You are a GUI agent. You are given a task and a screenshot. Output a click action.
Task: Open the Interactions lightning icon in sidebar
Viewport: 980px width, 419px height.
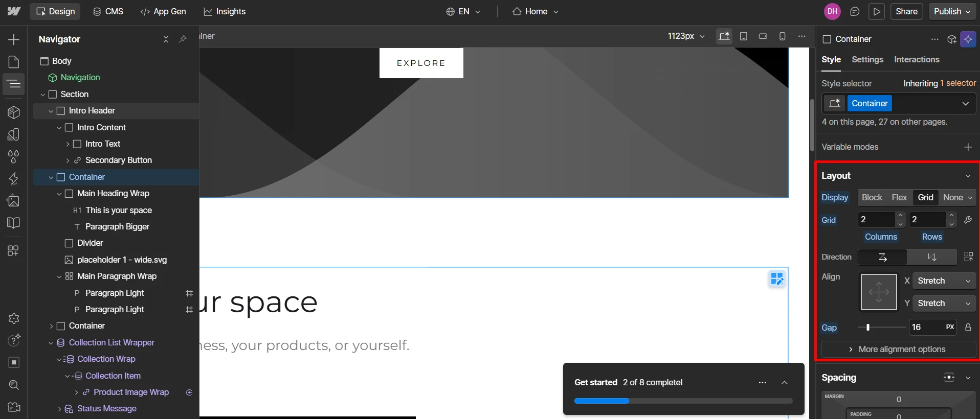click(14, 178)
